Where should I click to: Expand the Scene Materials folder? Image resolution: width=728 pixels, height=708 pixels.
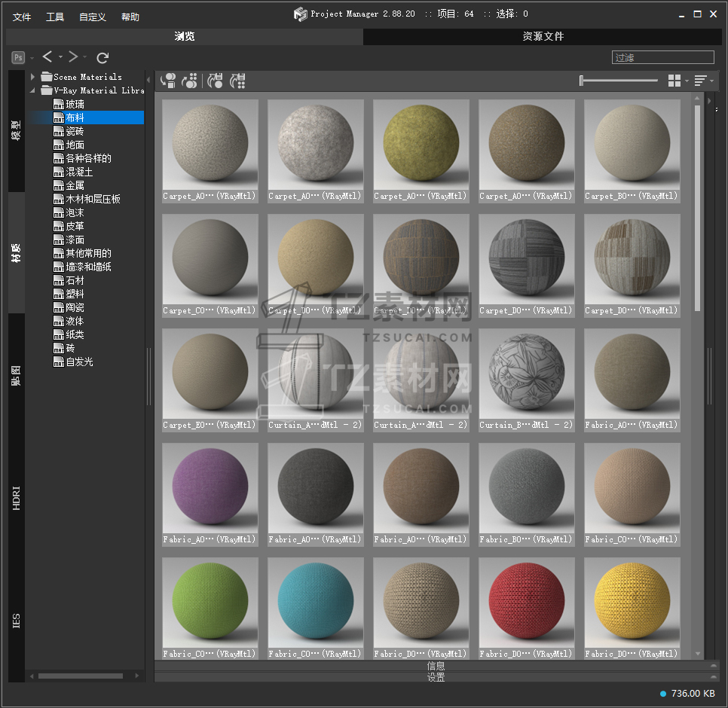pyautogui.click(x=33, y=77)
